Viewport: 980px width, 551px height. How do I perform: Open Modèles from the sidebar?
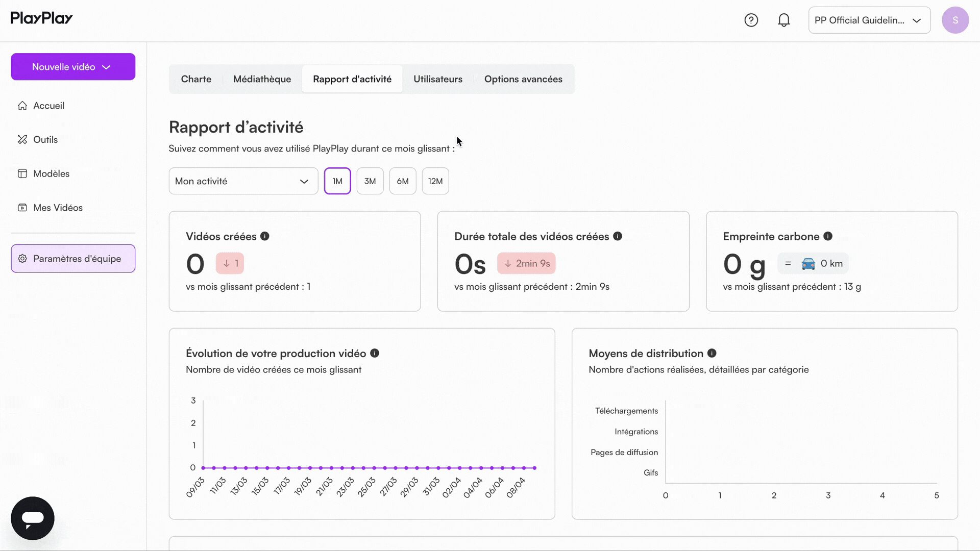(51, 173)
